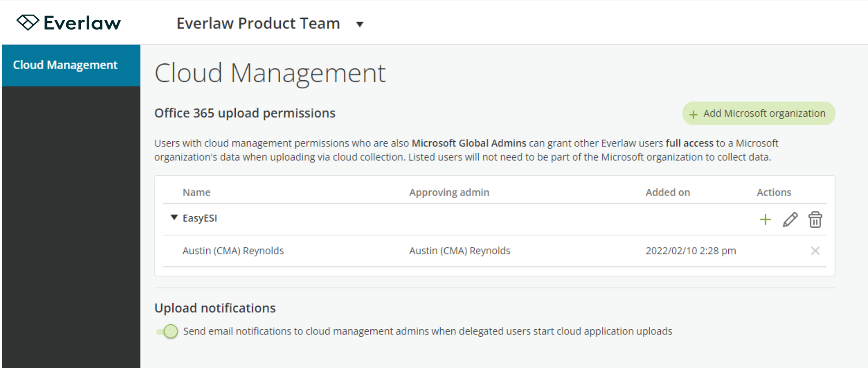
Task: Remove Austin (CMA) Reynolds with X icon
Action: coord(815,251)
